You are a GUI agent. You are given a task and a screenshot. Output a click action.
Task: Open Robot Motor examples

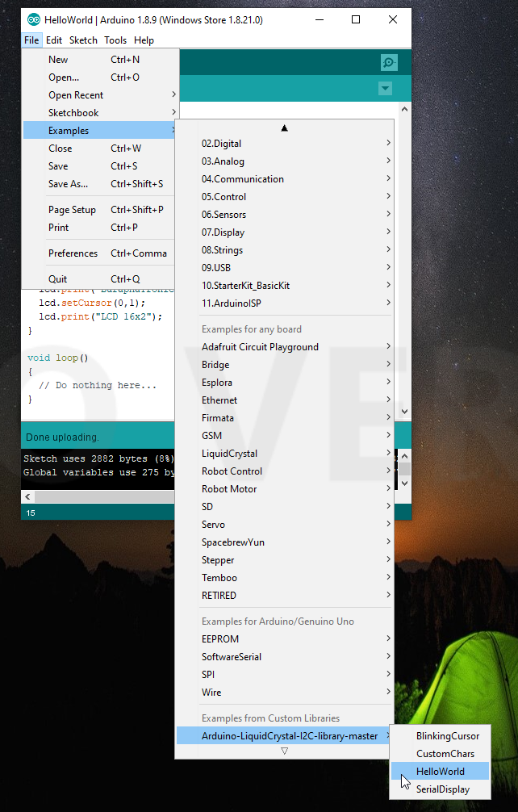coord(284,488)
